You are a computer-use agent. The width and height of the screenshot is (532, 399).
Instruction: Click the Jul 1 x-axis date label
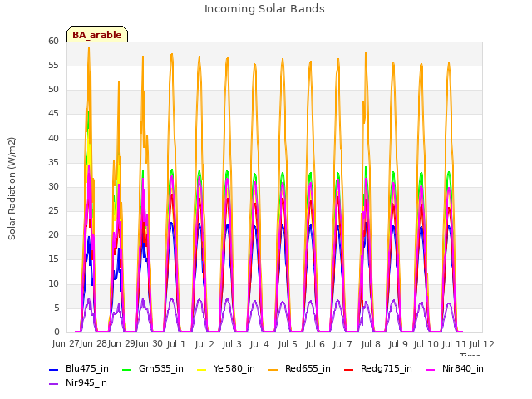pyautogui.click(x=176, y=344)
